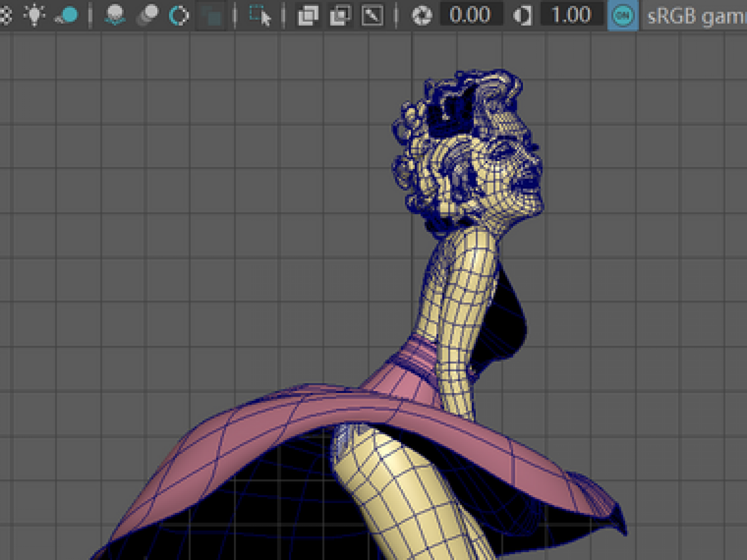Toggle Multisample Anti-aliasing circle icon
Image resolution: width=747 pixels, height=560 pixels.
(x=179, y=15)
